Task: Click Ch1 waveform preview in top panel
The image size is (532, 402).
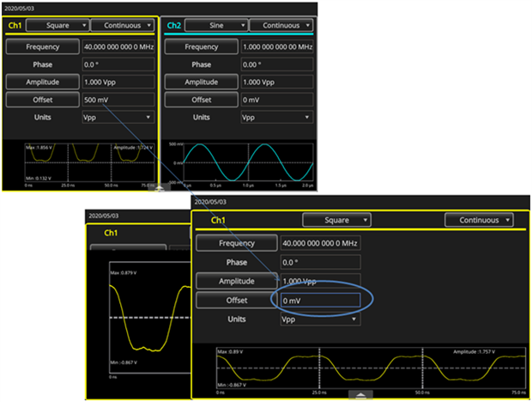Action: click(89, 162)
